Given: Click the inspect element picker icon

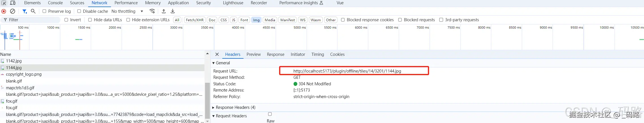Looking at the screenshot, I should (x=4, y=3).
